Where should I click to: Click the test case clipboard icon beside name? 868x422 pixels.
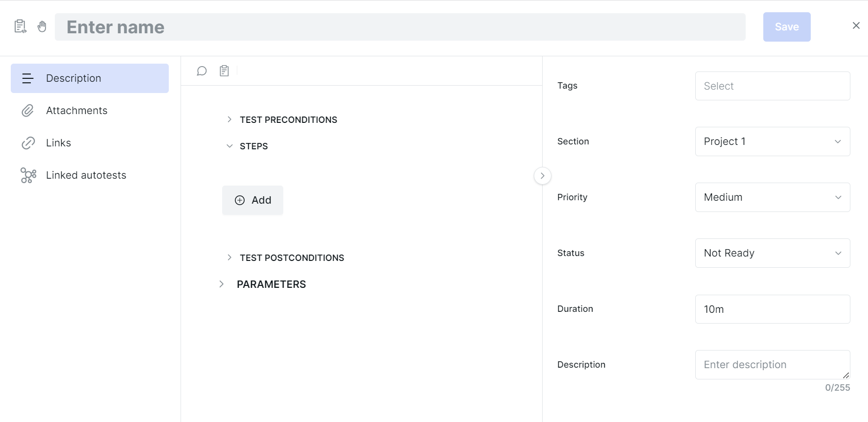pyautogui.click(x=20, y=26)
